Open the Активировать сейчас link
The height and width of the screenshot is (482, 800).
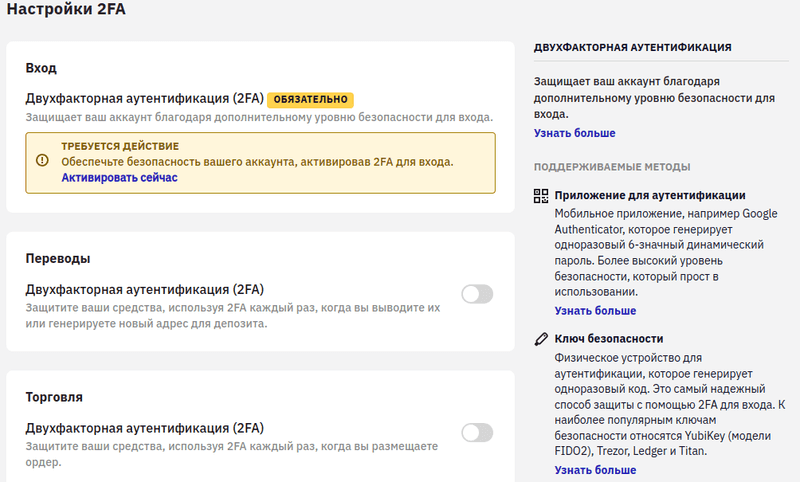click(119, 177)
